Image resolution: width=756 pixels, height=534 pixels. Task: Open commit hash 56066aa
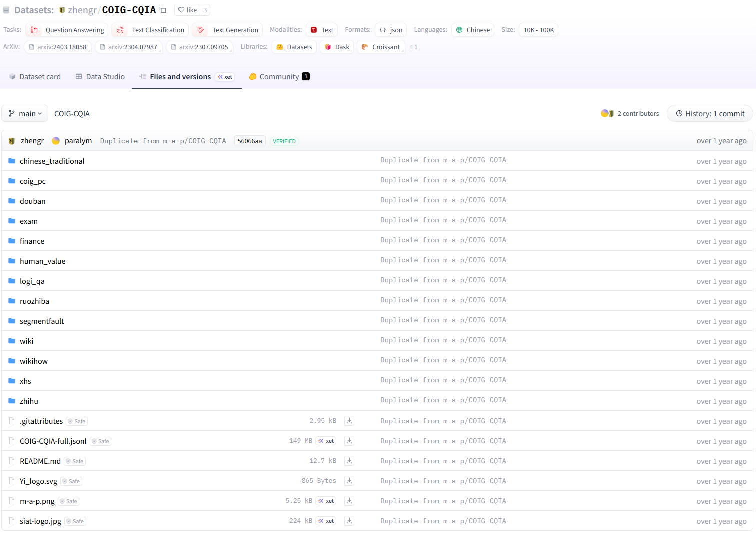click(249, 141)
